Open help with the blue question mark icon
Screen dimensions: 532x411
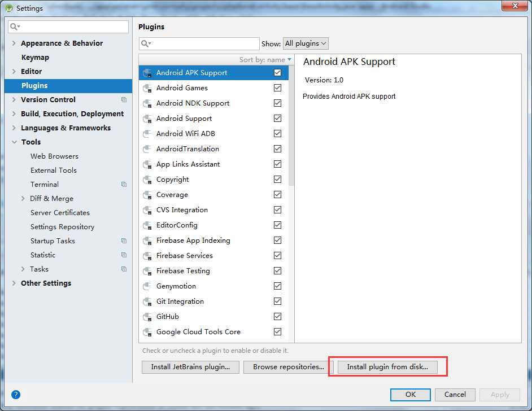pos(16,395)
